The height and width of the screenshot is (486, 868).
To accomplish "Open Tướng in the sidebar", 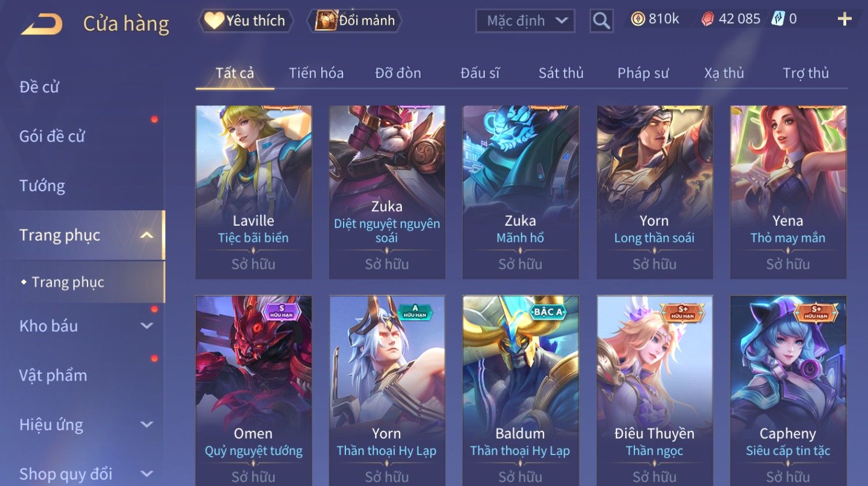I will (42, 186).
